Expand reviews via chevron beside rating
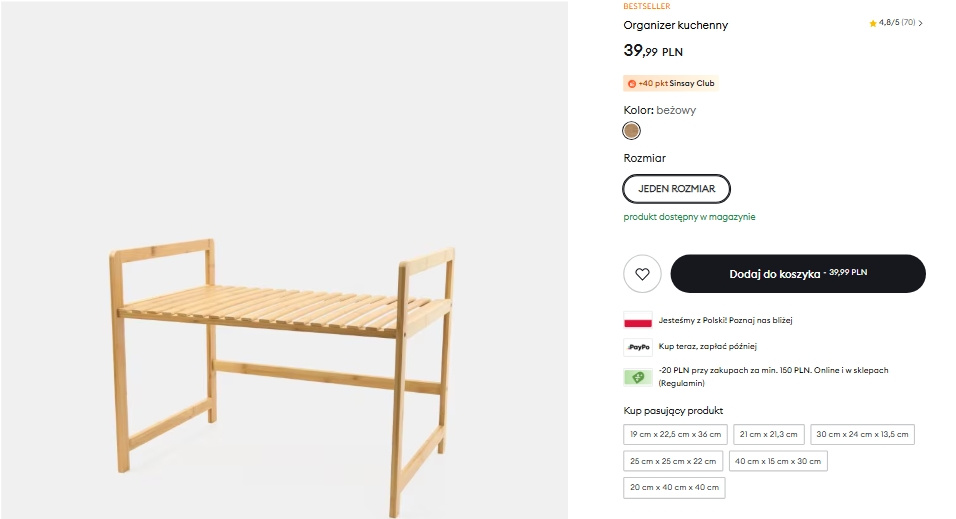This screenshot has width=956, height=519. coord(921,23)
